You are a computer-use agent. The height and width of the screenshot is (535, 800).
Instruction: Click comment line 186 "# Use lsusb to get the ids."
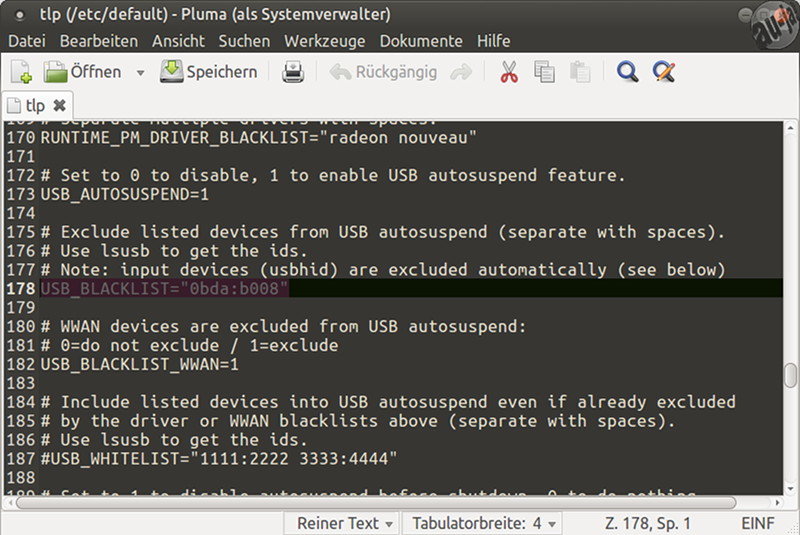[174, 440]
